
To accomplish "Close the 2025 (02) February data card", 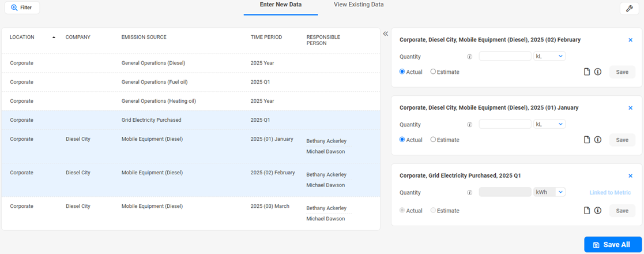I will pyautogui.click(x=630, y=40).
